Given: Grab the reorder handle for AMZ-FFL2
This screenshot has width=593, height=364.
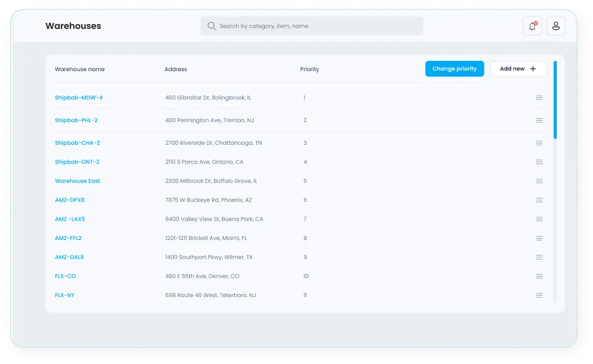Looking at the screenshot, I should click(539, 238).
